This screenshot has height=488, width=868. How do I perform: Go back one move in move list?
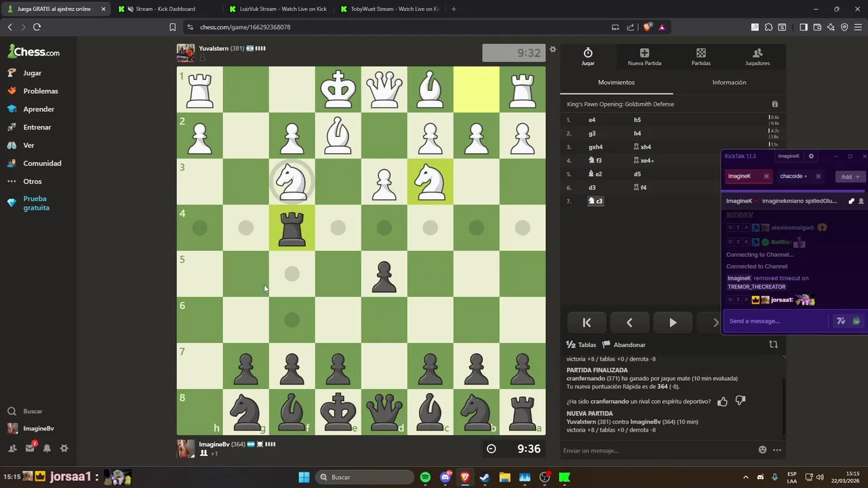point(629,323)
